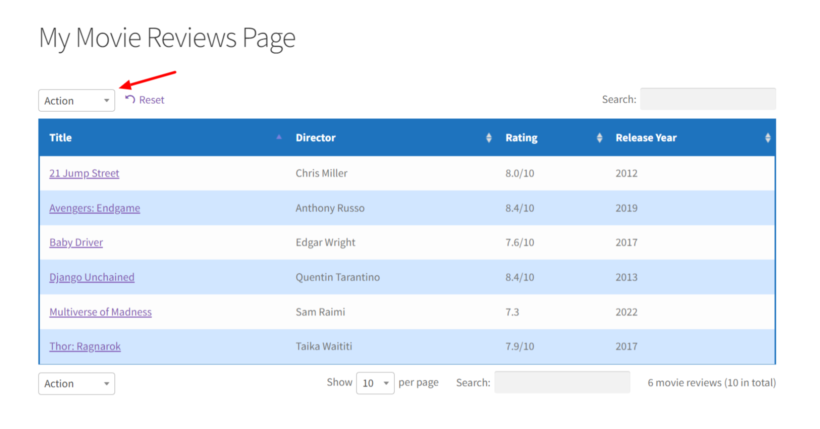The width and height of the screenshot is (820, 429).
Task: Click director name Taika Waititi
Action: pos(324,346)
